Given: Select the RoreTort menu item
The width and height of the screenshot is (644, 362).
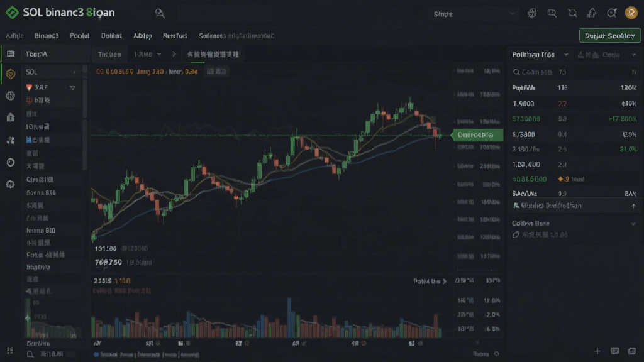Looking at the screenshot, I should click(175, 36).
